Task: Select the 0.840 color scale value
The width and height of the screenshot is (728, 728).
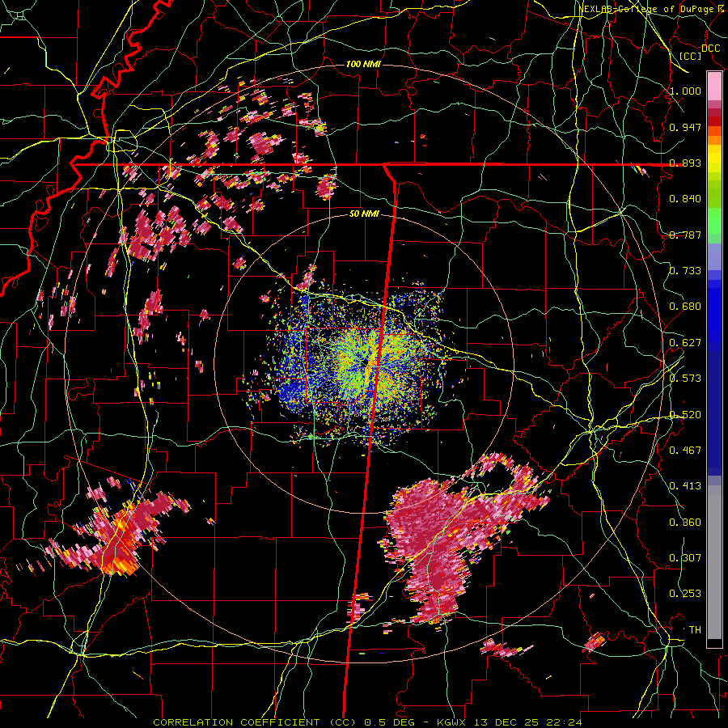Action: [x=685, y=199]
